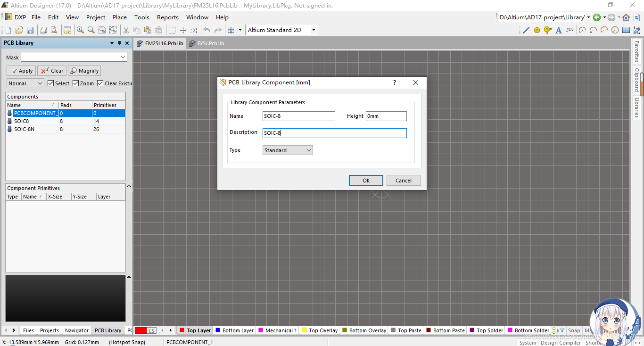Disable the Clear Existing checkbox
Image resolution: width=644 pixels, height=346 pixels.
click(100, 83)
